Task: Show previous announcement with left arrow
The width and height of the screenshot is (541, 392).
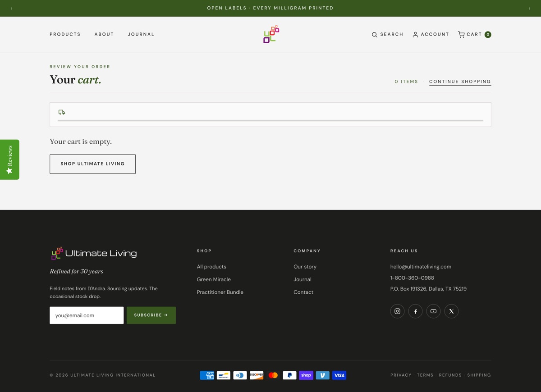Action: tap(11, 8)
